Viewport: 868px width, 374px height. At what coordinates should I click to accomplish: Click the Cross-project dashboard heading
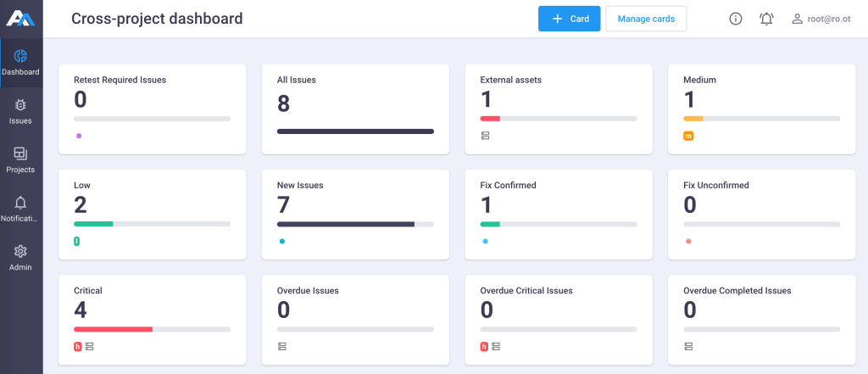coord(157,19)
